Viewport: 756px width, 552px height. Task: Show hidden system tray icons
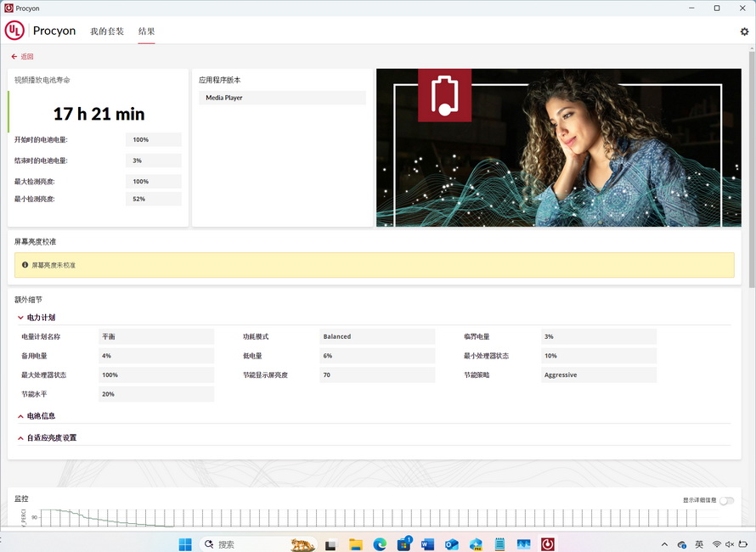point(664,544)
